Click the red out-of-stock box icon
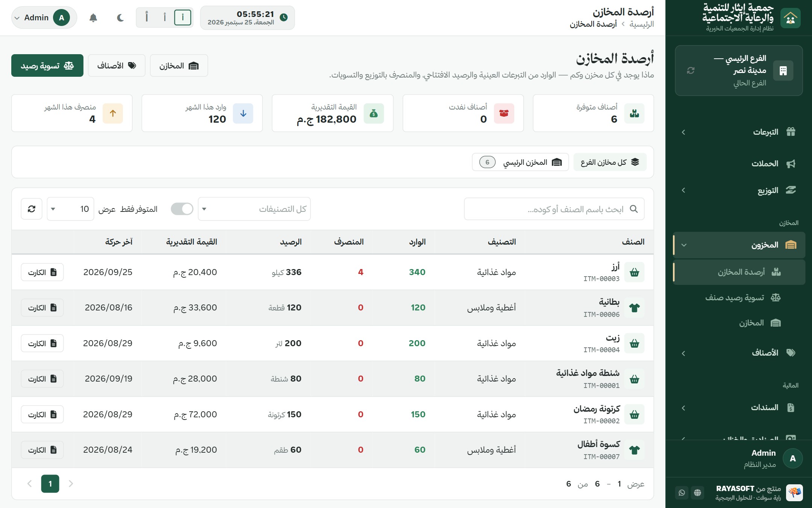Viewport: 812px width, 508px height. pos(504,113)
